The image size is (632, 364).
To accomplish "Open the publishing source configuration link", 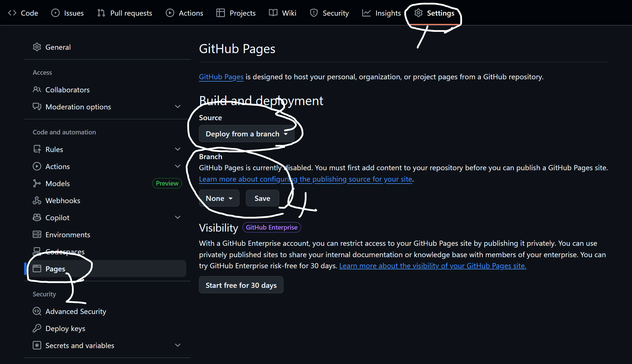I will click(x=305, y=179).
